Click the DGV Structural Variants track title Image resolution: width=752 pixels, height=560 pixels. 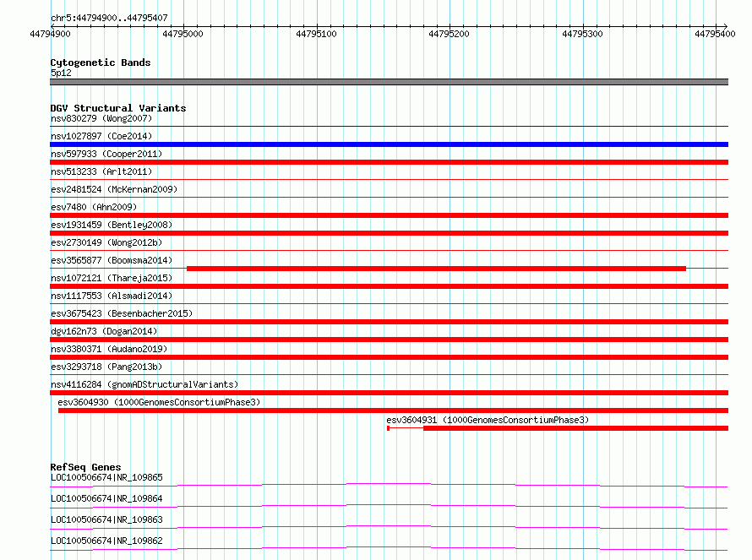118,108
